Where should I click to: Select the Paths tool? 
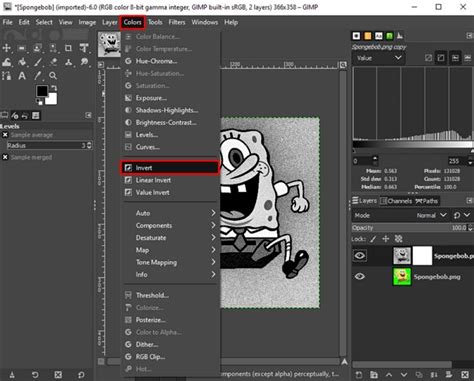tap(7, 76)
